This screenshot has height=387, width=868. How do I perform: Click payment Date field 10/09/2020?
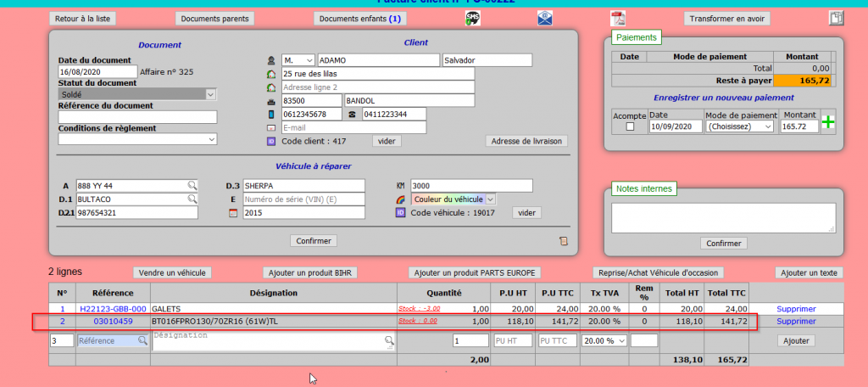click(x=676, y=127)
